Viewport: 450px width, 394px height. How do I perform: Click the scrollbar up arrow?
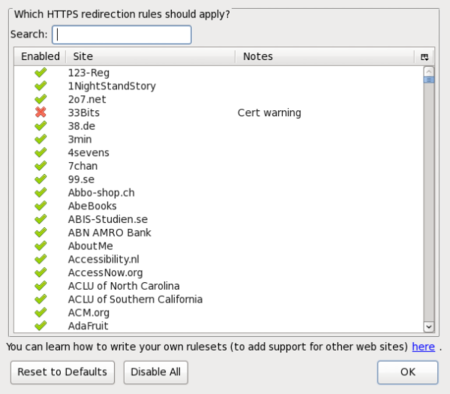(429, 71)
